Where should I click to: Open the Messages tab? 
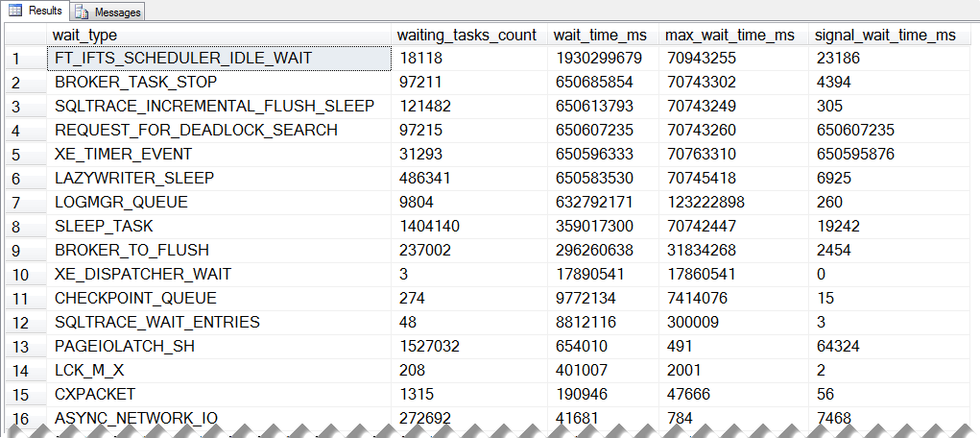[x=108, y=12]
